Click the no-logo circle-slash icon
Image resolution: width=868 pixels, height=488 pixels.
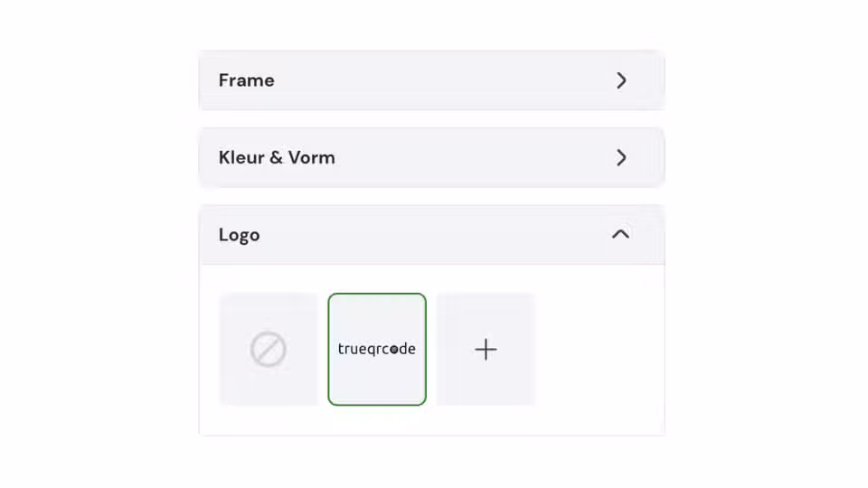coord(269,350)
